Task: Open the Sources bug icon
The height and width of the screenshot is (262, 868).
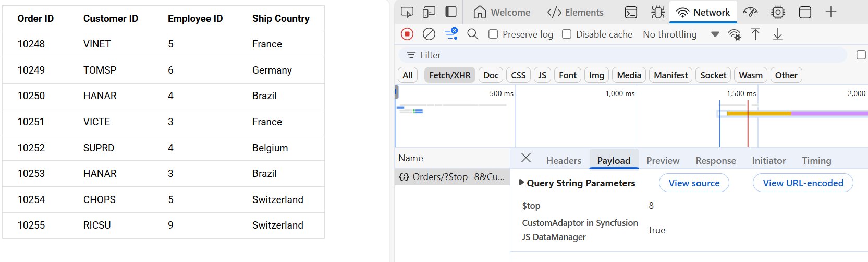Action: [x=658, y=12]
